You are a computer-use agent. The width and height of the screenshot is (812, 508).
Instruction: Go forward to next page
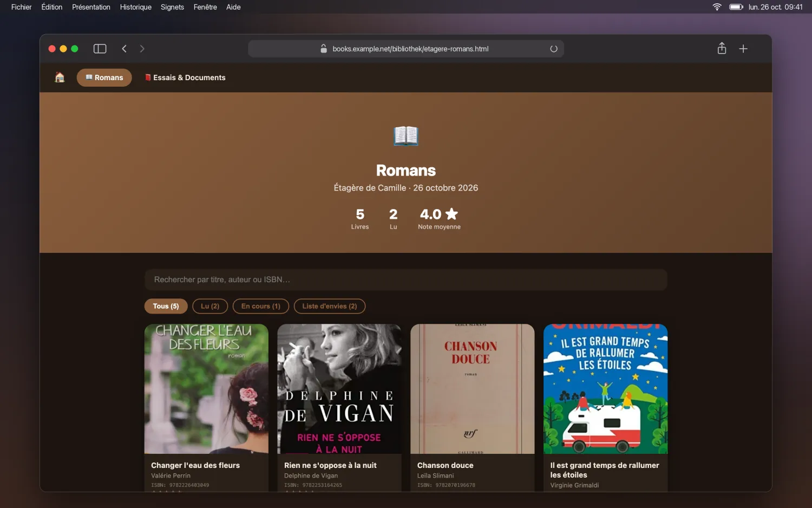[142, 49]
